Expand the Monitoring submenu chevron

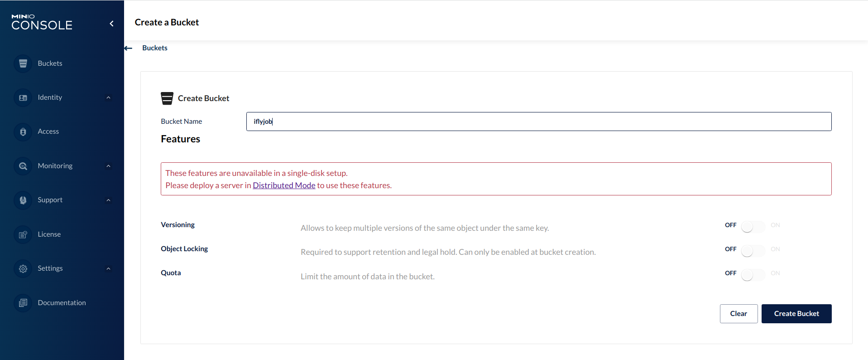(x=108, y=166)
